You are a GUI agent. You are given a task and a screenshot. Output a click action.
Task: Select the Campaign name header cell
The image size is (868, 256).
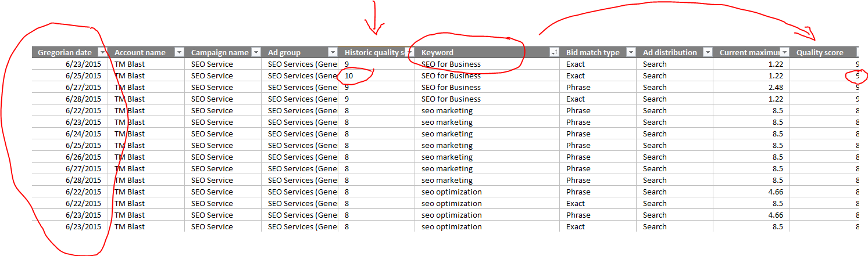(223, 52)
